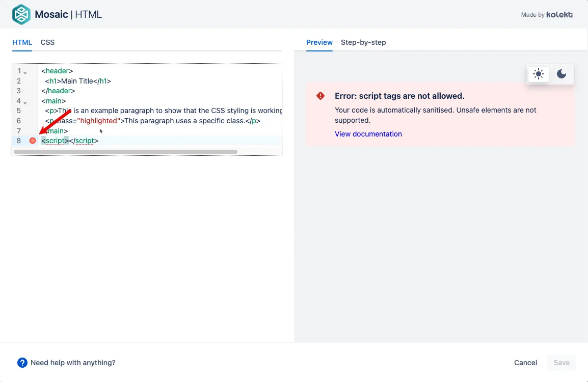Click the opening <main> tag line

pos(54,101)
